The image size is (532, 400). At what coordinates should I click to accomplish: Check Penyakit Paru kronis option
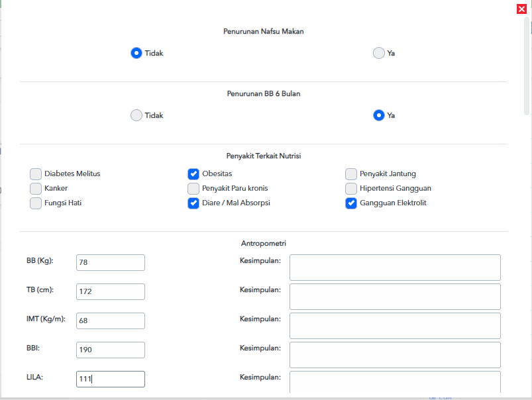(x=193, y=188)
